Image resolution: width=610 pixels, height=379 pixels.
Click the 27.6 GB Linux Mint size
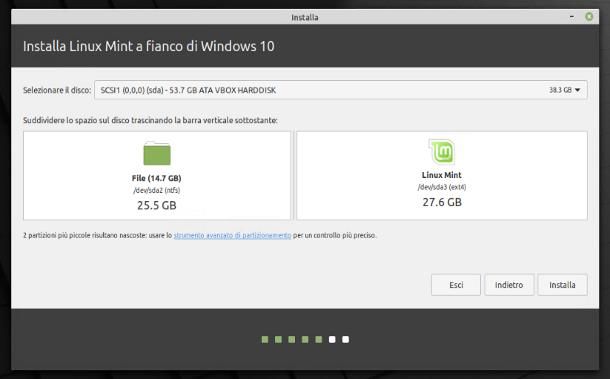(x=442, y=202)
